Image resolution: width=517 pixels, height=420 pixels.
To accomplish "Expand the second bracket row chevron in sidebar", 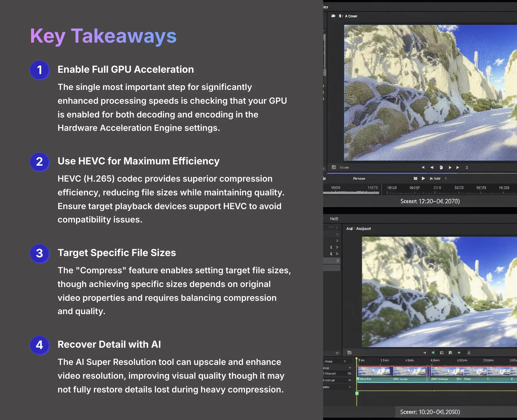I will point(337,253).
